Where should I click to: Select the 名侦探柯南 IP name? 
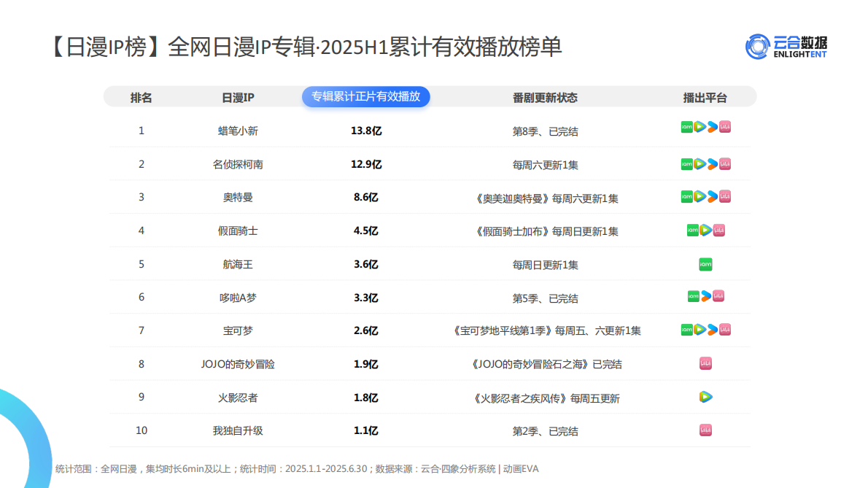click(237, 163)
